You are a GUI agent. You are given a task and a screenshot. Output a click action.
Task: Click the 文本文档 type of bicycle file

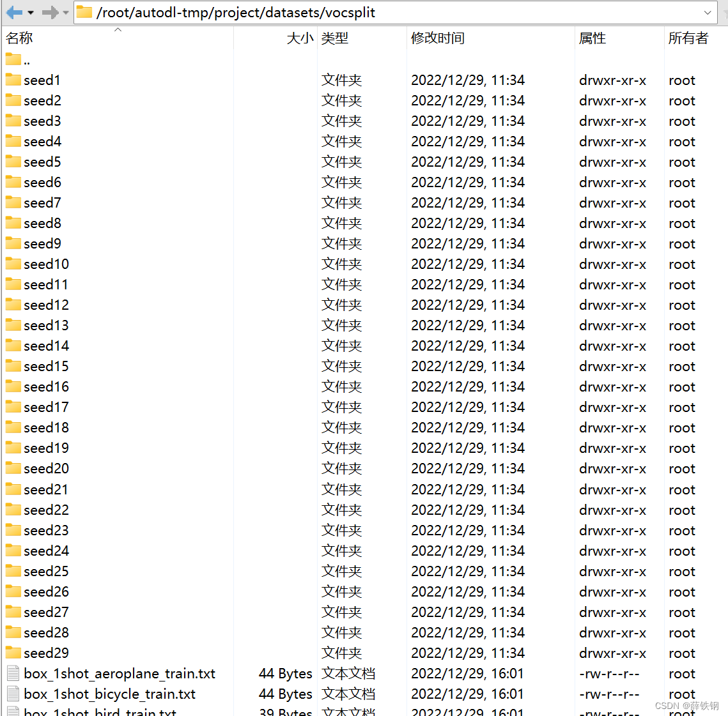click(x=348, y=694)
